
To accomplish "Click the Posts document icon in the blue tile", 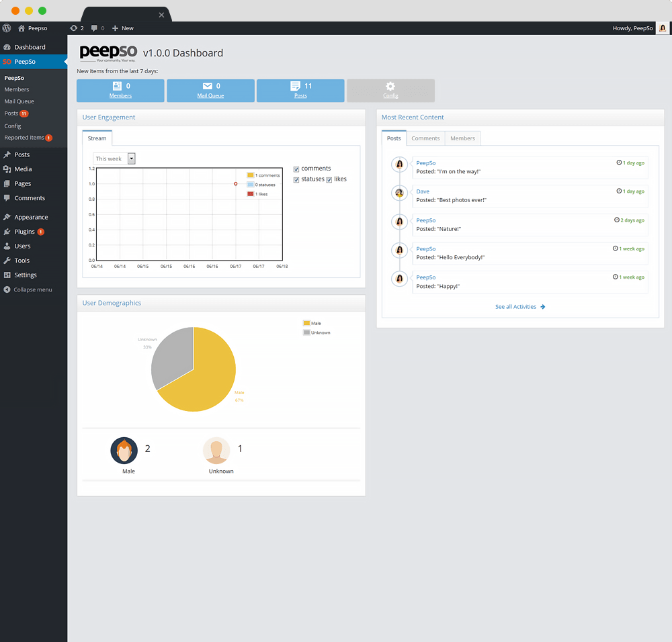I will (x=295, y=86).
